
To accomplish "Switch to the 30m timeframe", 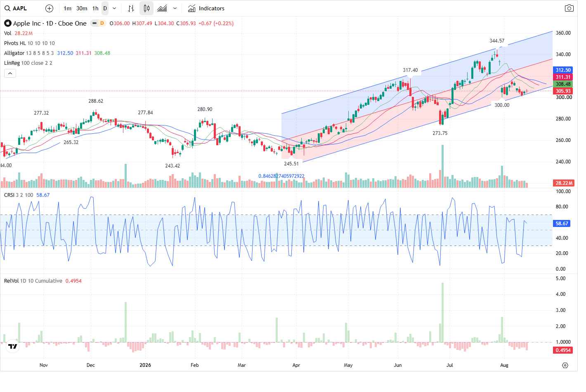I will pyautogui.click(x=82, y=8).
